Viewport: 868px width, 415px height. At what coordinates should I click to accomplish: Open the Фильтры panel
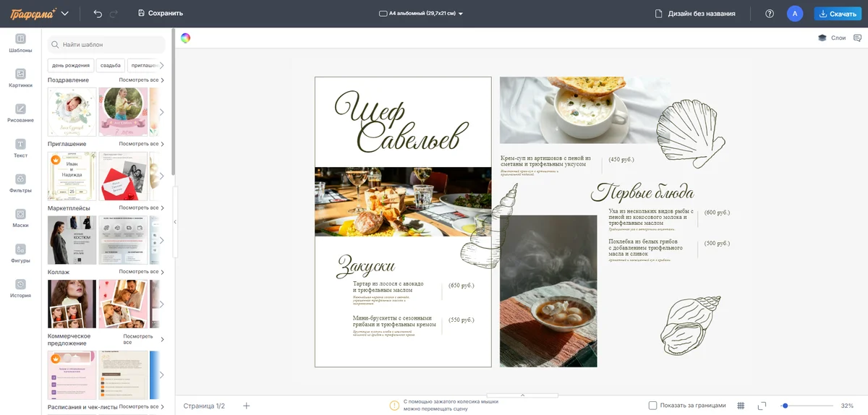20,184
